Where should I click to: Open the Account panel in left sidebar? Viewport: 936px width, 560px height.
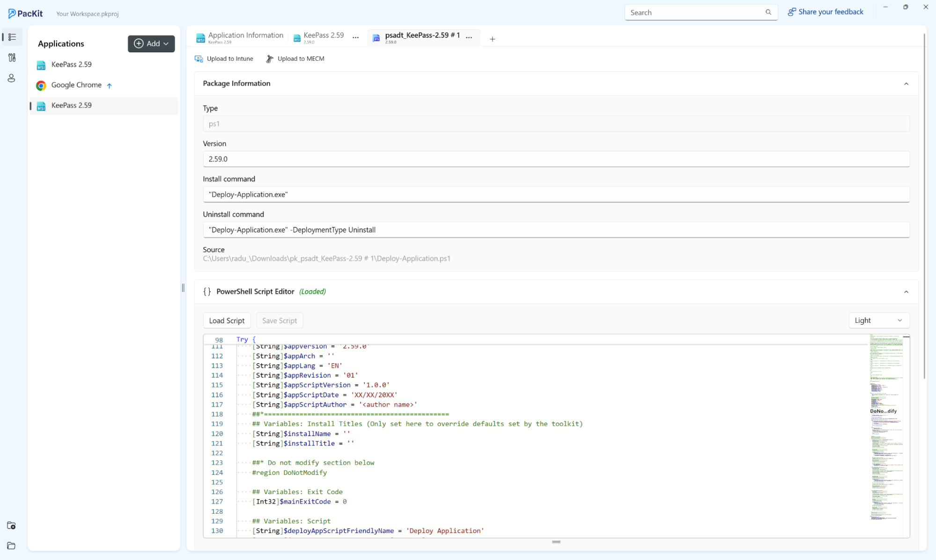[12, 78]
